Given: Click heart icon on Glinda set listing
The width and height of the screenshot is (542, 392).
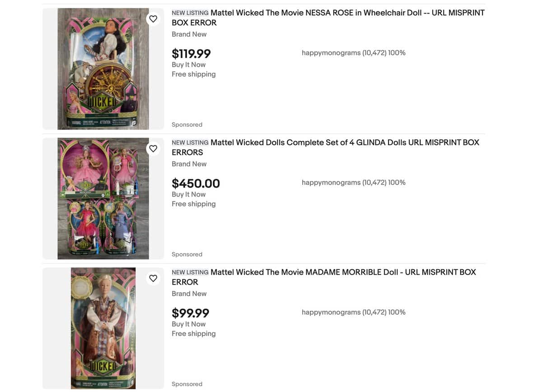Looking at the screenshot, I should pyautogui.click(x=153, y=148).
